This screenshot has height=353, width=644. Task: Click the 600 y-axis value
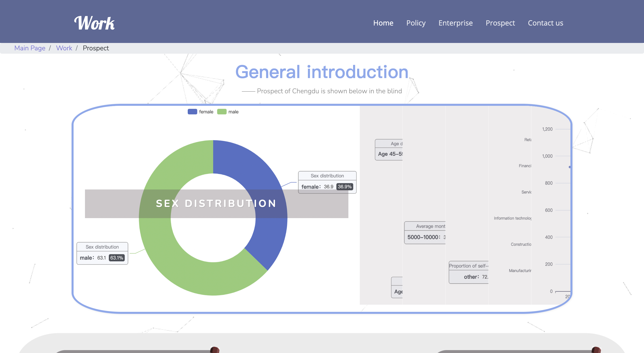click(x=549, y=210)
